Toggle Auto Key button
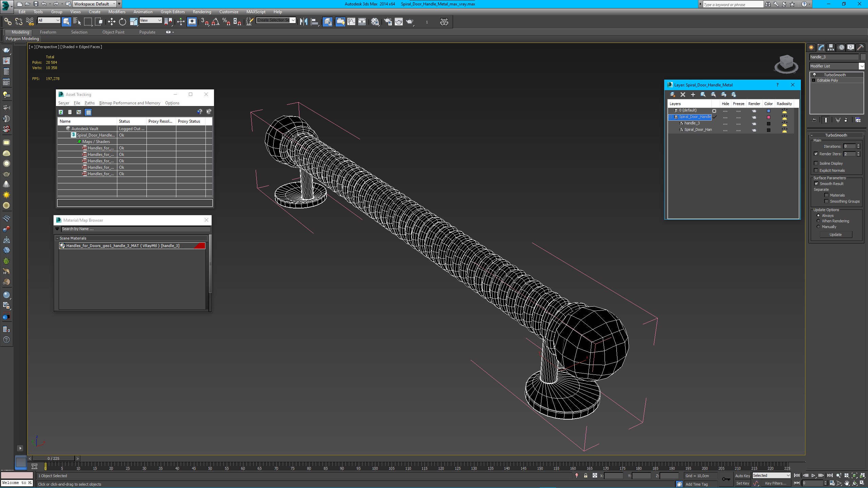Screen dimensions: 868x488 [x=742, y=476]
